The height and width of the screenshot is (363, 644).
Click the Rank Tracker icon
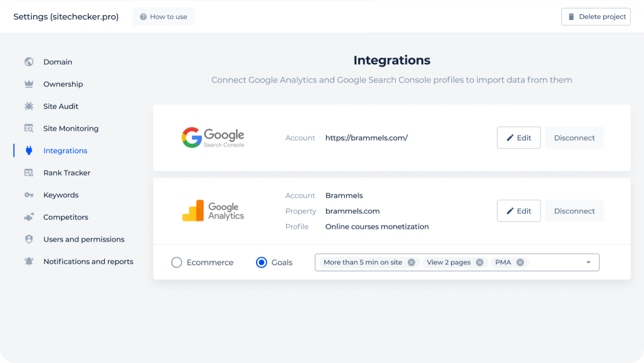point(29,172)
